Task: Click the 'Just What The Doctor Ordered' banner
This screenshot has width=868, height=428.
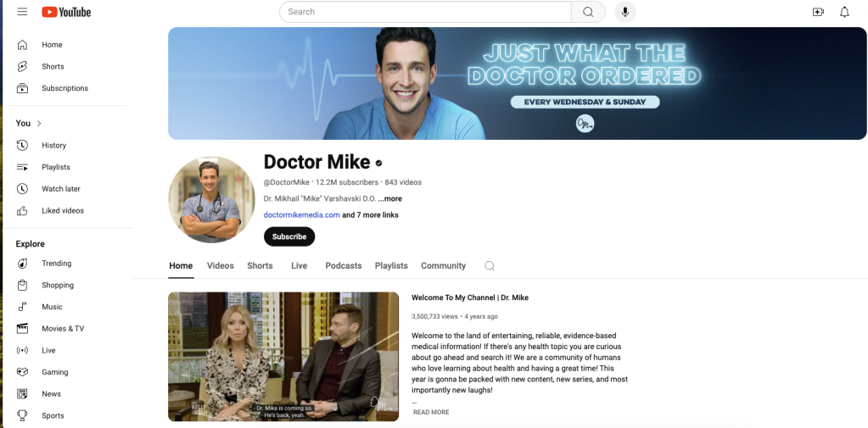Action: point(518,84)
